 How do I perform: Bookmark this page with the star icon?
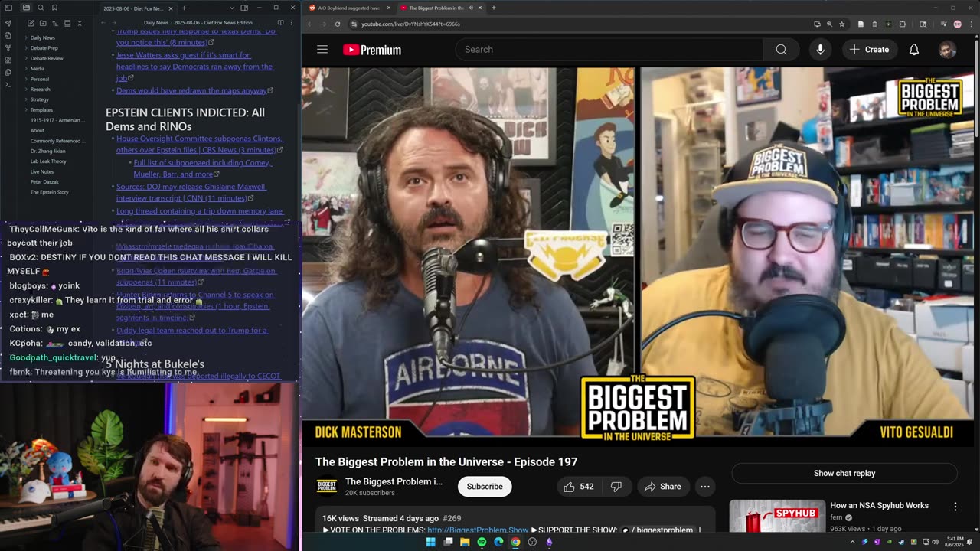[841, 24]
